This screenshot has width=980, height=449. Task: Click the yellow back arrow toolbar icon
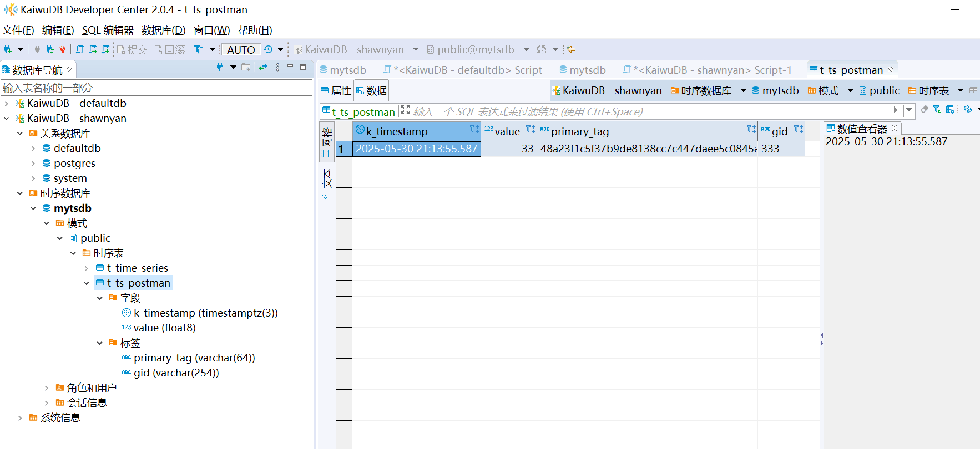pos(571,49)
